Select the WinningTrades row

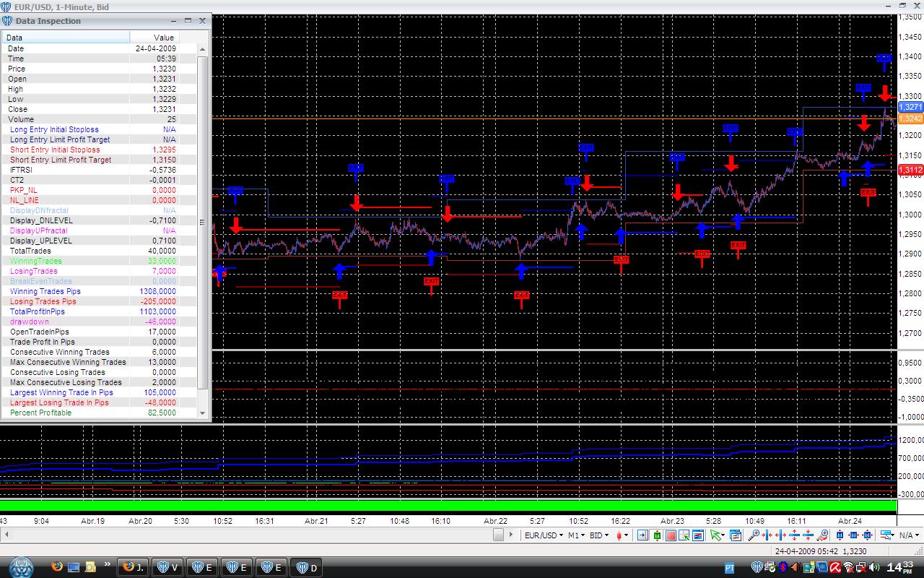pyautogui.click(x=100, y=261)
